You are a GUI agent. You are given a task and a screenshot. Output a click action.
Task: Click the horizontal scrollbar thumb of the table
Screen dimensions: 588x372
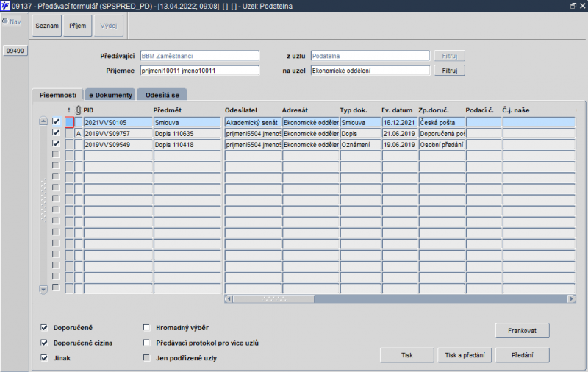tap(273, 299)
